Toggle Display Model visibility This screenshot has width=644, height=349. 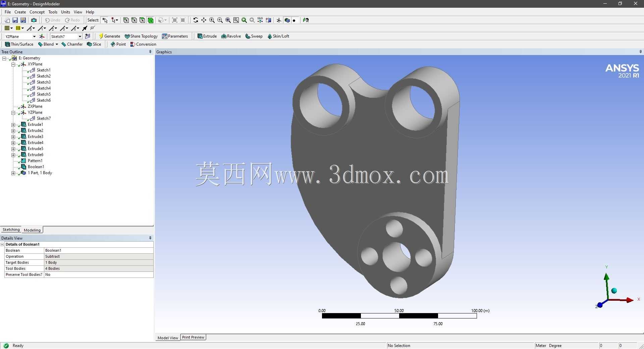[287, 20]
